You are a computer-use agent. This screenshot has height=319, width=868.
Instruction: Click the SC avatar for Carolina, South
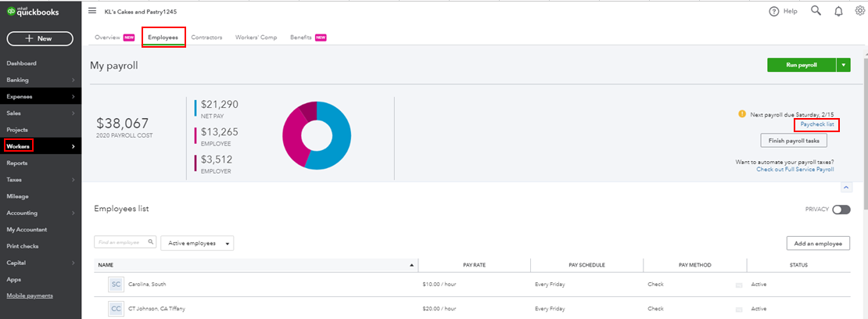116,284
